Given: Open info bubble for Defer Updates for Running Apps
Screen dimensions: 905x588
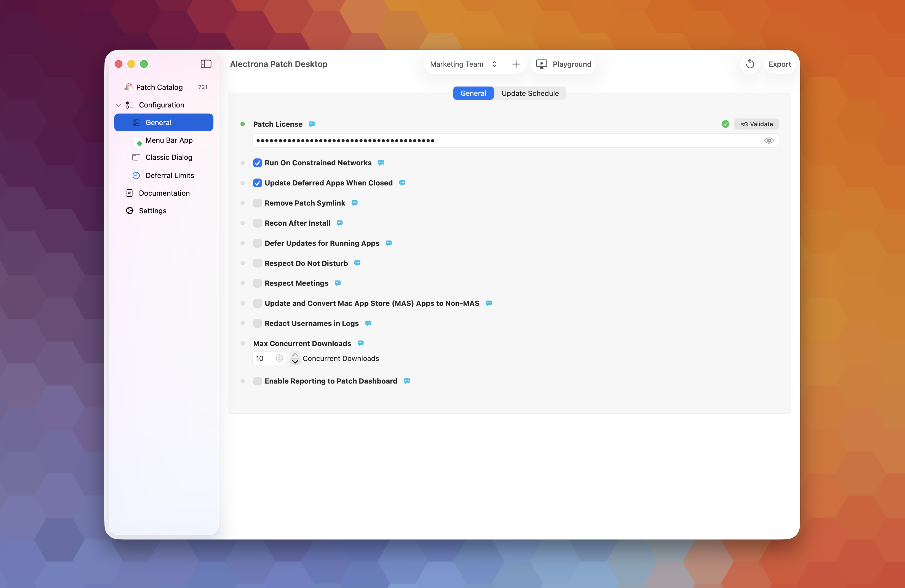Looking at the screenshot, I should click(x=389, y=243).
